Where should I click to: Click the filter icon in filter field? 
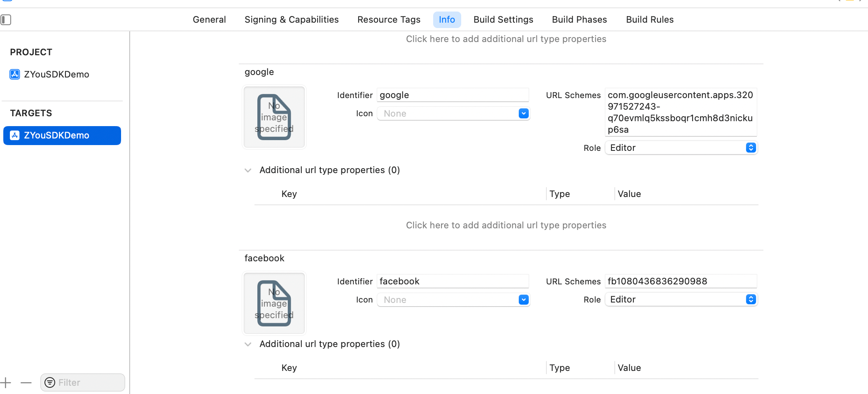click(50, 383)
